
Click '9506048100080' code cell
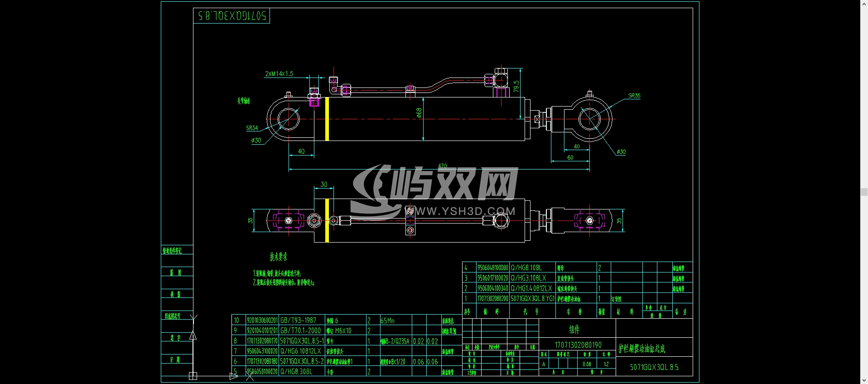click(493, 268)
